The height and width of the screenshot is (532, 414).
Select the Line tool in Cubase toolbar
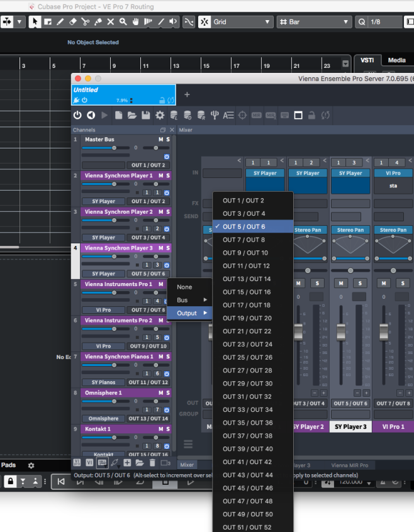coord(161,22)
